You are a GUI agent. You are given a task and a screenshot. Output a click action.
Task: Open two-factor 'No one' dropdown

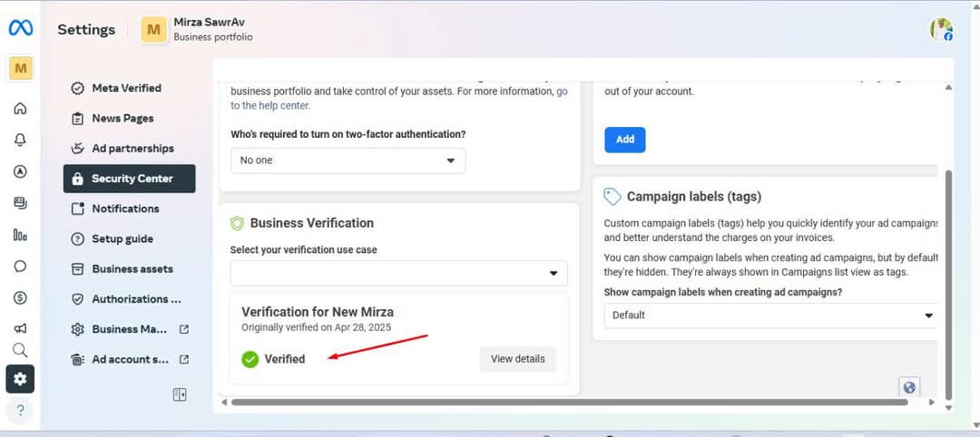coord(348,160)
